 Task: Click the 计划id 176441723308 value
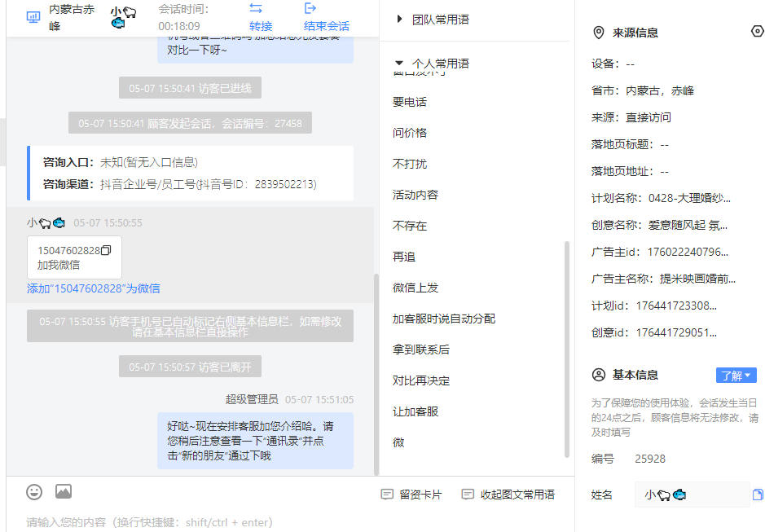676,306
